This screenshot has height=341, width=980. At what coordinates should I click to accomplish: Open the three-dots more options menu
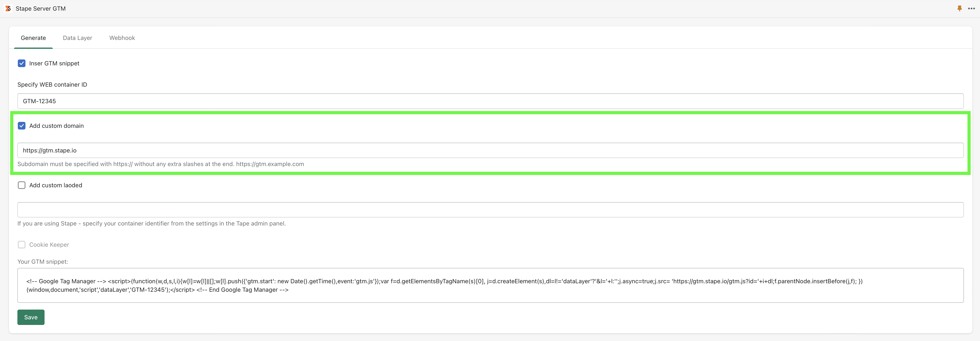[x=971, y=8]
